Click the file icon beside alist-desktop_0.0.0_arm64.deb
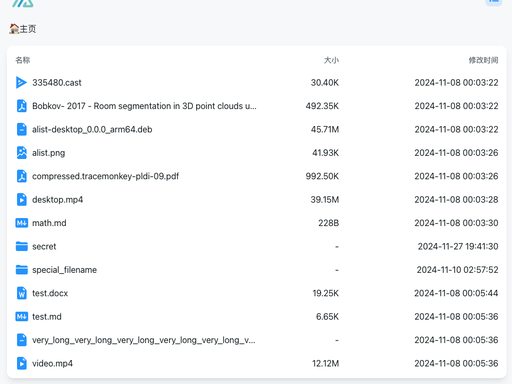 coord(22,129)
